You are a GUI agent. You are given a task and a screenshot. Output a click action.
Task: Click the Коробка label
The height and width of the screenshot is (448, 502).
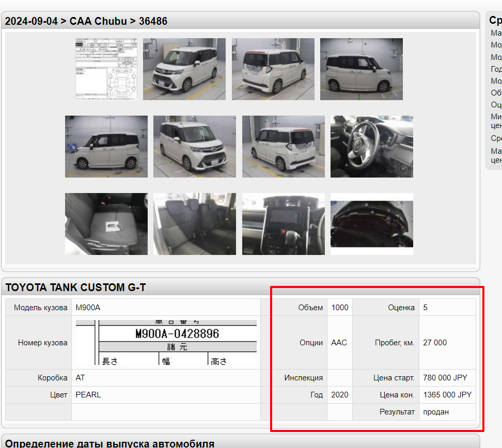[x=53, y=378]
